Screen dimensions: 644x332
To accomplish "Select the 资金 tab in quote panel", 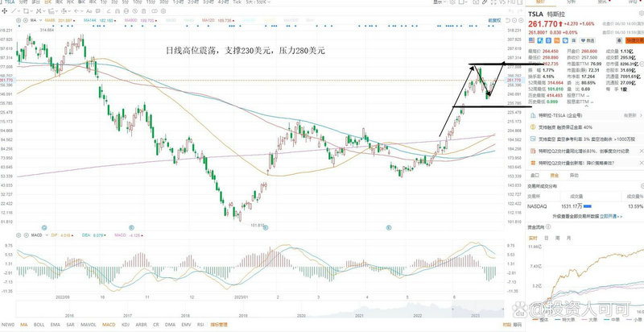I will [x=553, y=174].
